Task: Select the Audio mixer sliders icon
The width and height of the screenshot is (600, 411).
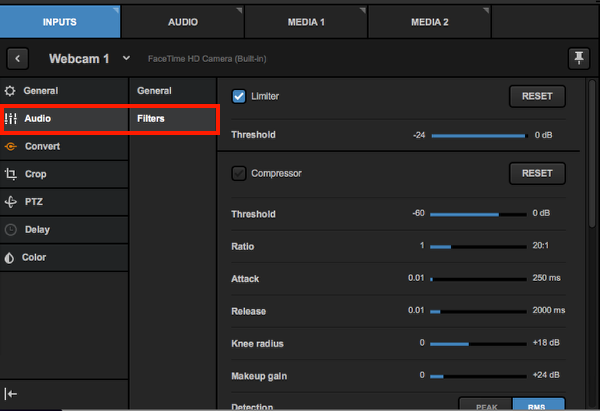Action: [x=11, y=118]
